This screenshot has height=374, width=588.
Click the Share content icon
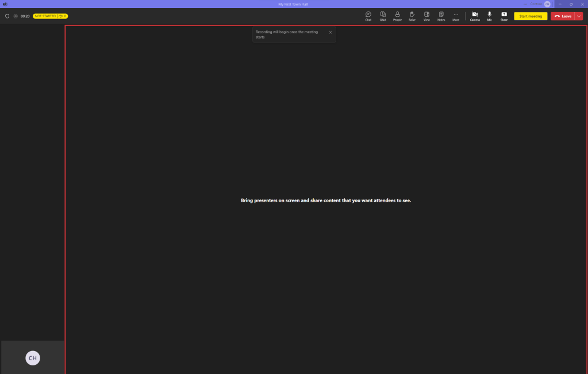coord(504,16)
